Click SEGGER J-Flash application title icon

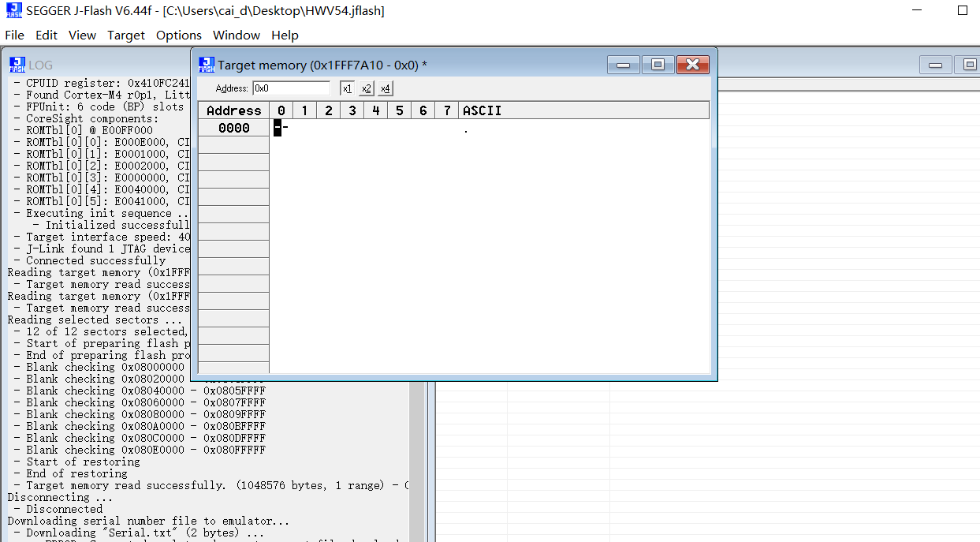[14, 11]
